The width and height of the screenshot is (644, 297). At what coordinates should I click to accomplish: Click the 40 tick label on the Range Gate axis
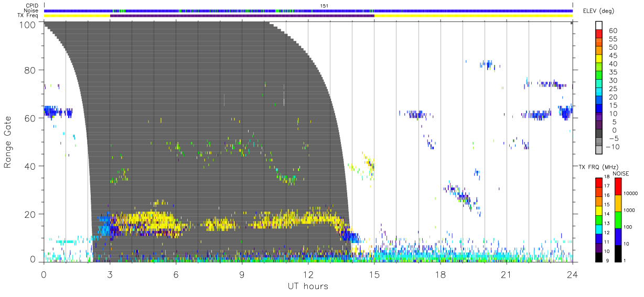[x=30, y=166]
